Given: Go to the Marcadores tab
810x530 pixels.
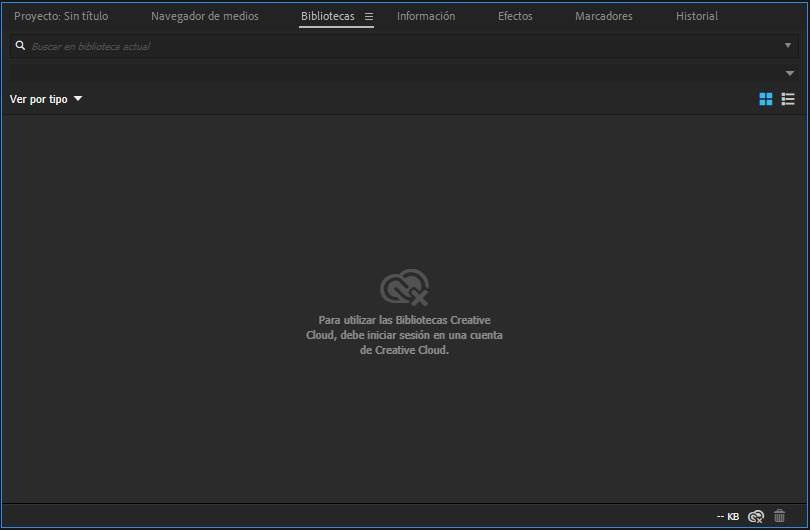Looking at the screenshot, I should 603,16.
